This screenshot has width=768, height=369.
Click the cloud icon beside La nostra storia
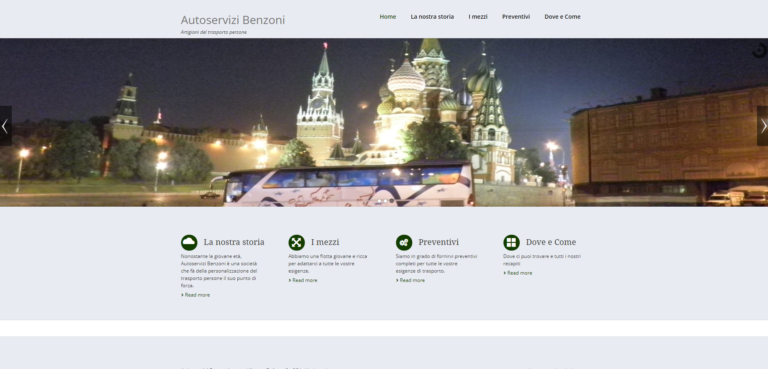189,242
